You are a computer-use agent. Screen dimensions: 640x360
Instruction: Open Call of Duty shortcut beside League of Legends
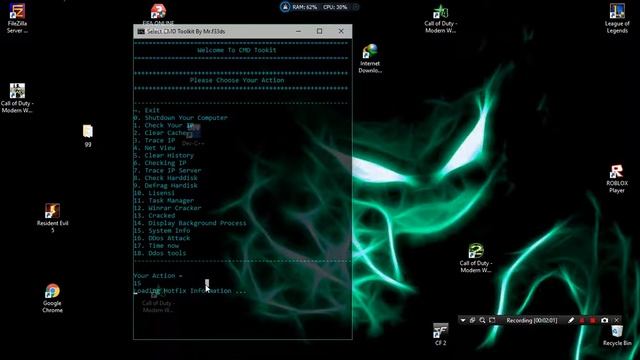click(440, 19)
